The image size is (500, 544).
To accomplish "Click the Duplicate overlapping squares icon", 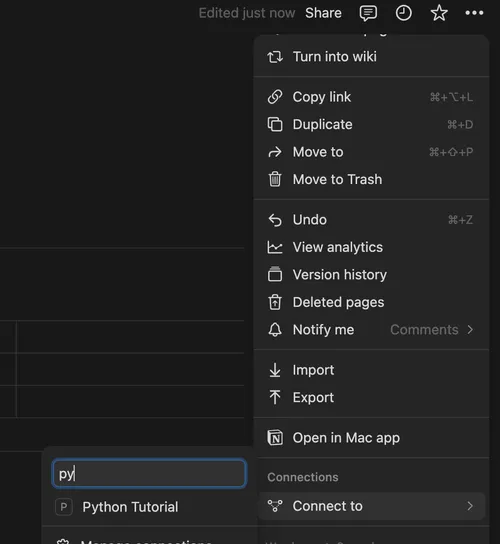I will (275, 124).
